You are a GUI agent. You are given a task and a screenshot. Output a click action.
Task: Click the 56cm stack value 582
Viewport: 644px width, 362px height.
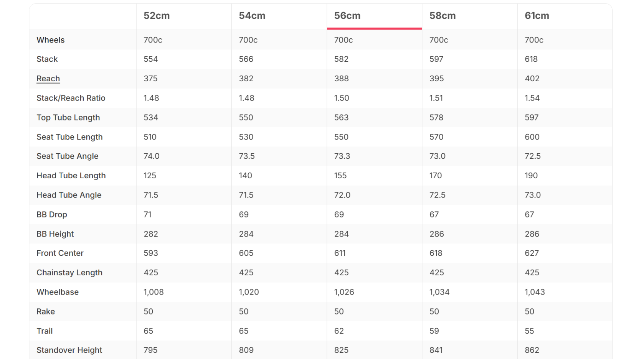click(x=341, y=59)
